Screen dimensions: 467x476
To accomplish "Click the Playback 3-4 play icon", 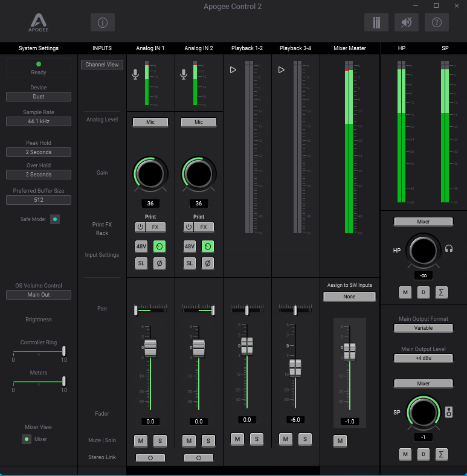I will click(x=281, y=70).
